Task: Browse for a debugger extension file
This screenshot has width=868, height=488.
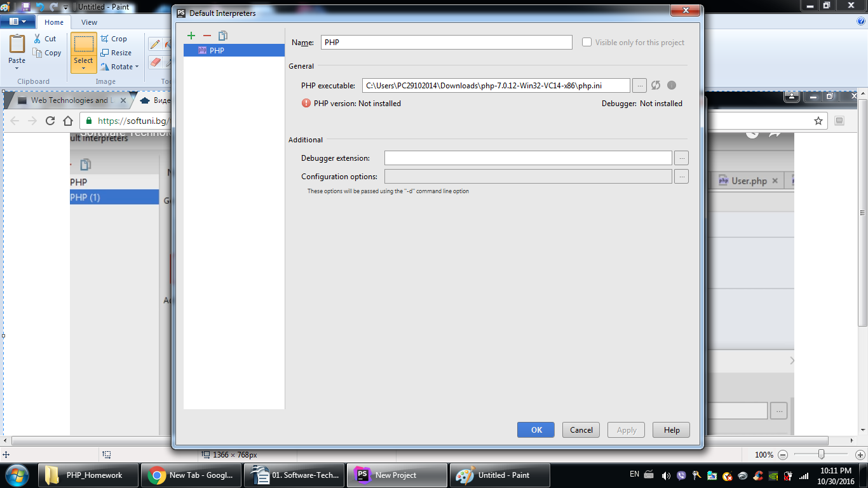Action: click(681, 158)
